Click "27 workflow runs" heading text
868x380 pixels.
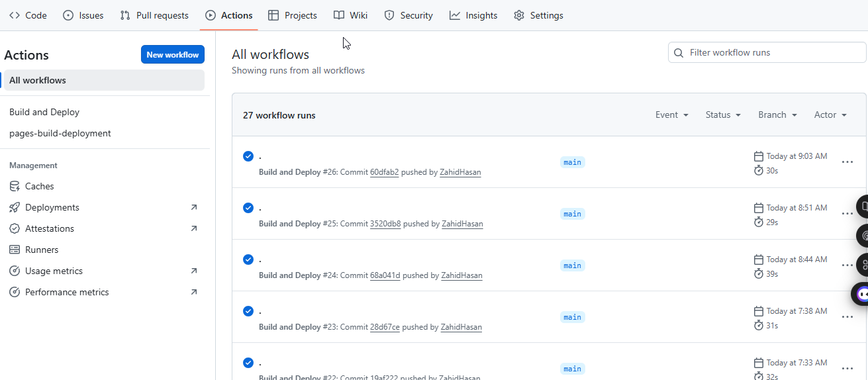click(279, 115)
